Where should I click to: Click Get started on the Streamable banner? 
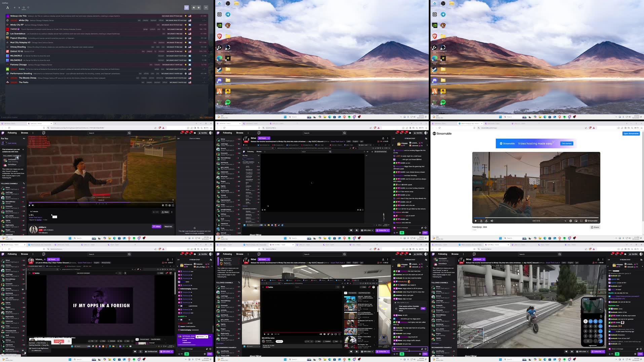click(566, 143)
